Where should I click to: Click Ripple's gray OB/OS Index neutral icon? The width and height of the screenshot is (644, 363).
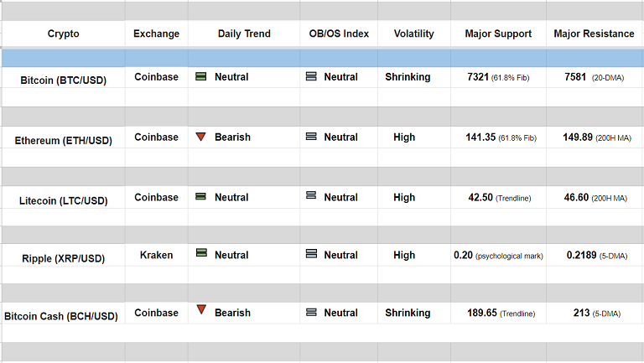click(311, 254)
